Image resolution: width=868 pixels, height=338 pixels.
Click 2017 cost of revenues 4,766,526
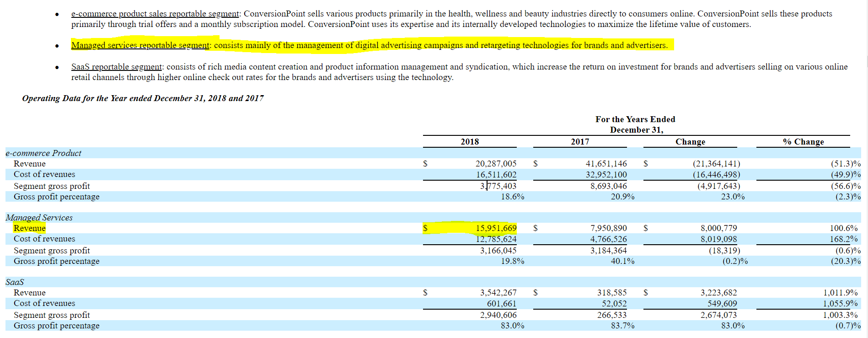(x=608, y=239)
